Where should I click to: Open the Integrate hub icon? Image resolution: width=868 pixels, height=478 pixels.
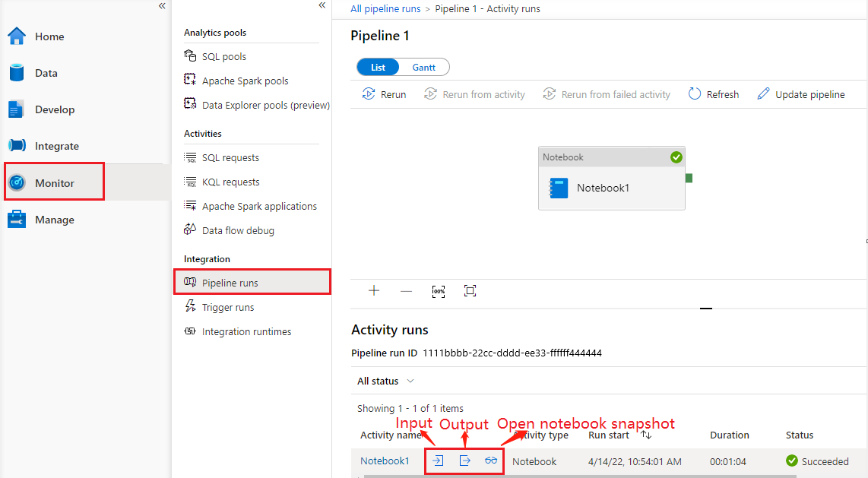pyautogui.click(x=17, y=145)
